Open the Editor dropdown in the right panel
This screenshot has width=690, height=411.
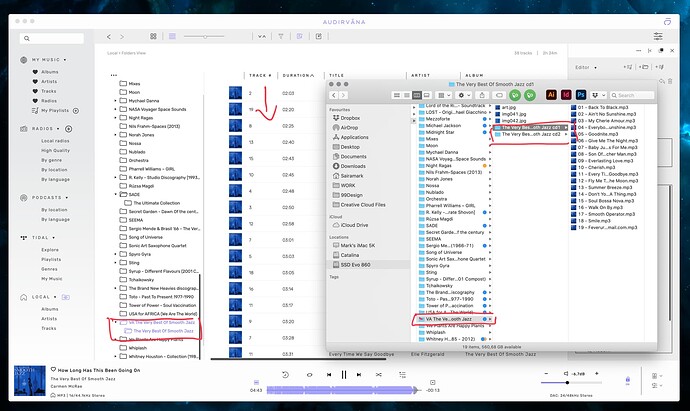[586, 68]
